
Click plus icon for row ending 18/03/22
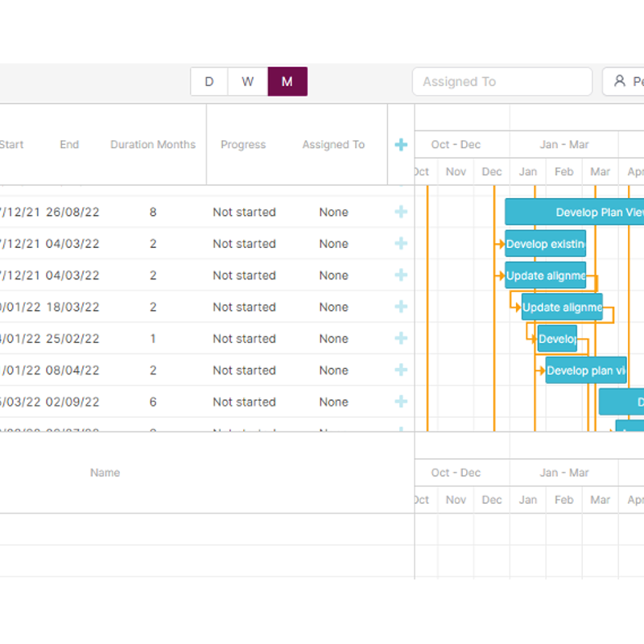point(401,307)
